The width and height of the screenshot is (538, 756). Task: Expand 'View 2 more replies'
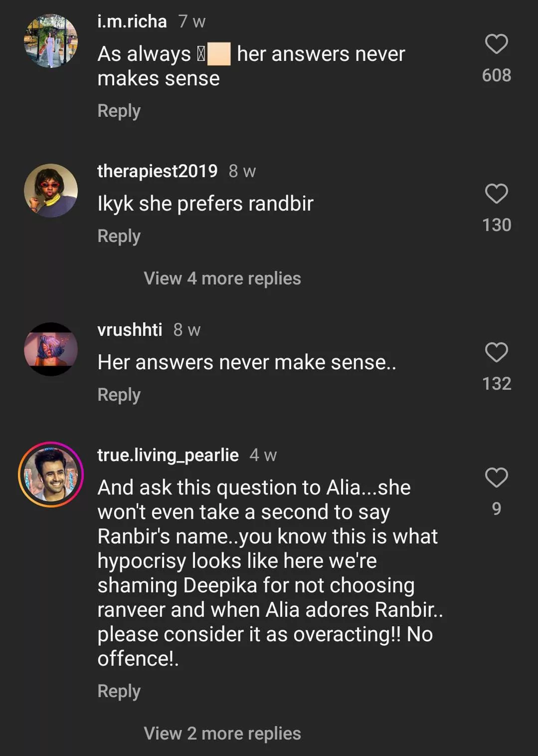click(x=222, y=734)
